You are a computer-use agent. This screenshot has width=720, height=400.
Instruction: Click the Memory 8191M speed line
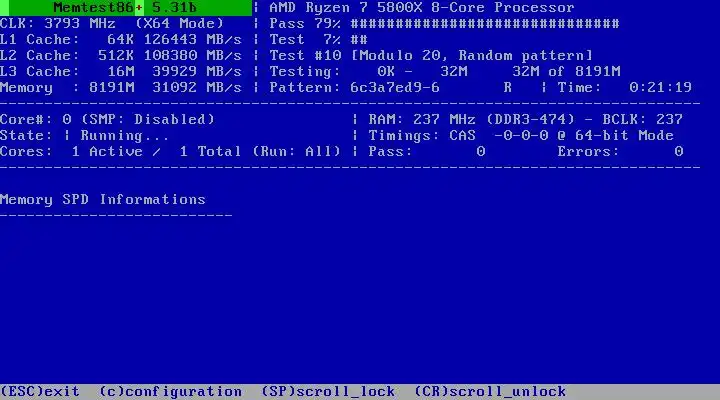121,87
